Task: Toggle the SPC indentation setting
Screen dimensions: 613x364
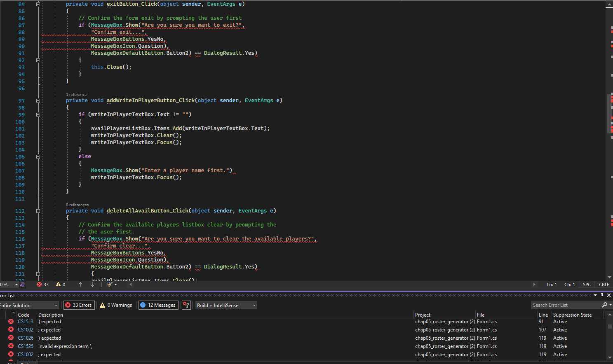Action: point(587,285)
